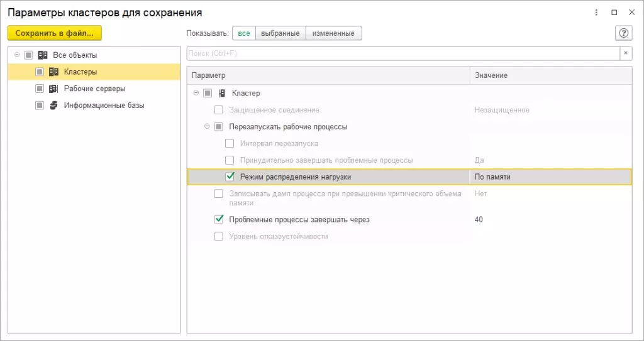Click the Информационные базы database icon
The image size is (644, 341).
point(53,106)
